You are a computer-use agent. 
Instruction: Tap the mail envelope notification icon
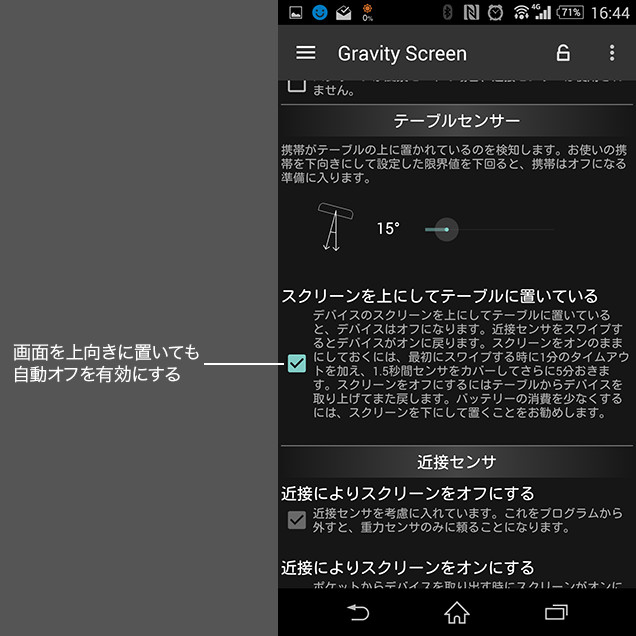pyautogui.click(x=344, y=13)
